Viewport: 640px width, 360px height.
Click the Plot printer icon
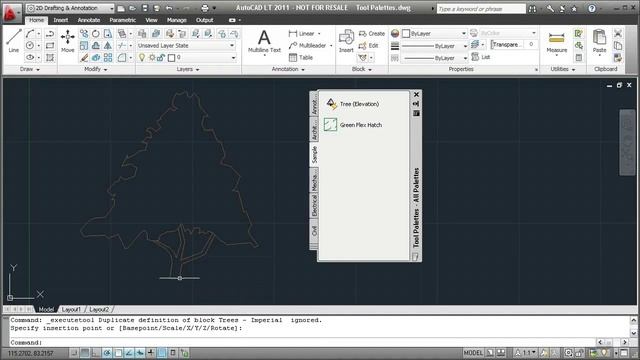(x=205, y=8)
